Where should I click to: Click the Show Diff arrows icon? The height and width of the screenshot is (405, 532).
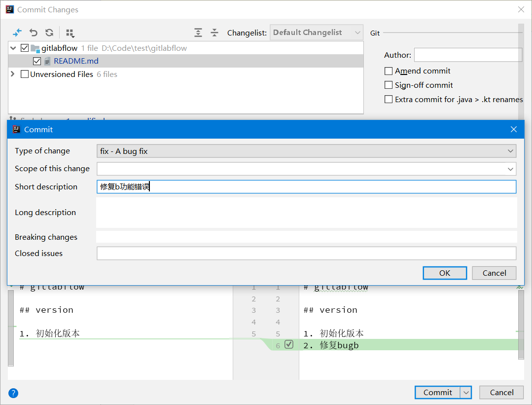point(17,33)
